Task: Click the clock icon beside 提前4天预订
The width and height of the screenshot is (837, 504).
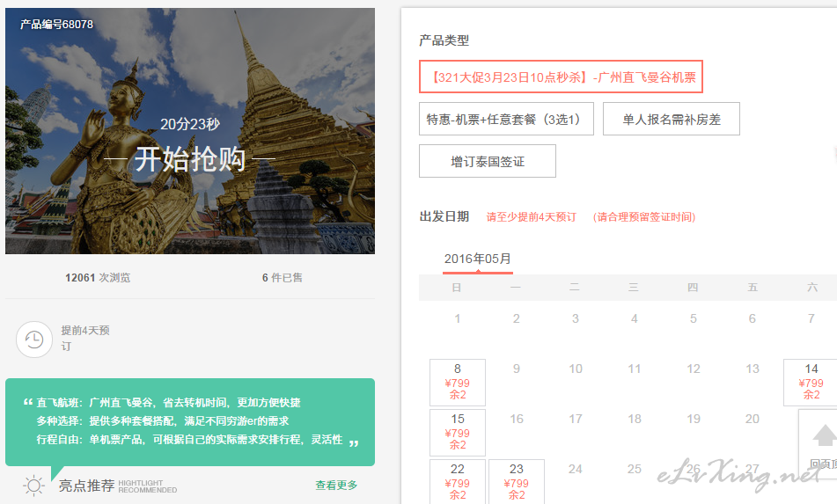Action: [34, 340]
